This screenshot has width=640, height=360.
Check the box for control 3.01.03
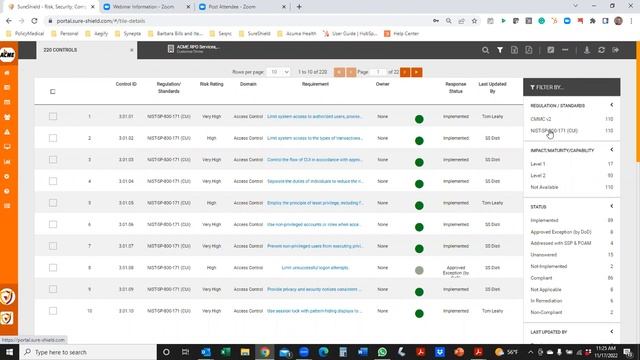point(53,160)
